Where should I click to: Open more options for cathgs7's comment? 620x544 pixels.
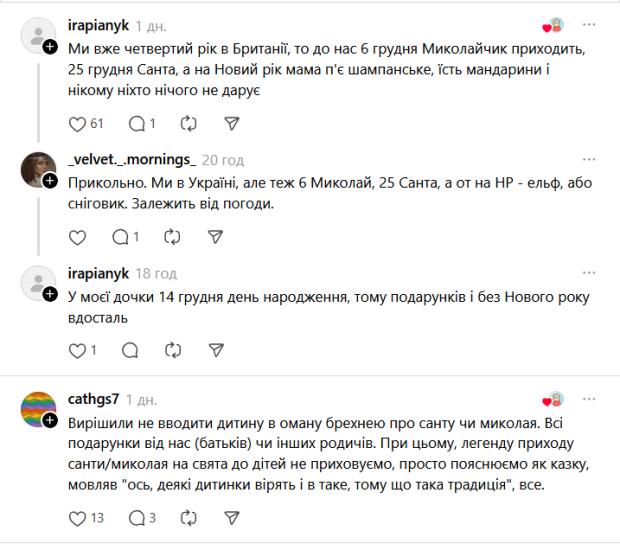tap(589, 399)
